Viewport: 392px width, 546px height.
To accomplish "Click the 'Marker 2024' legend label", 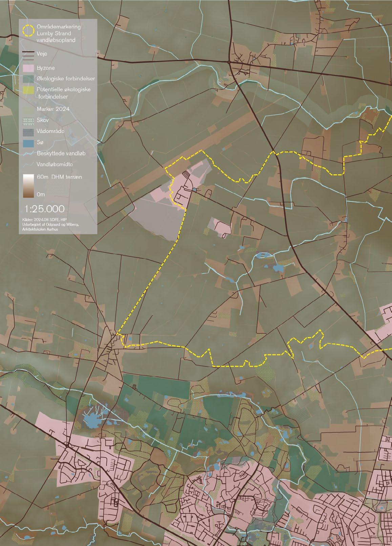I will (x=53, y=109).
